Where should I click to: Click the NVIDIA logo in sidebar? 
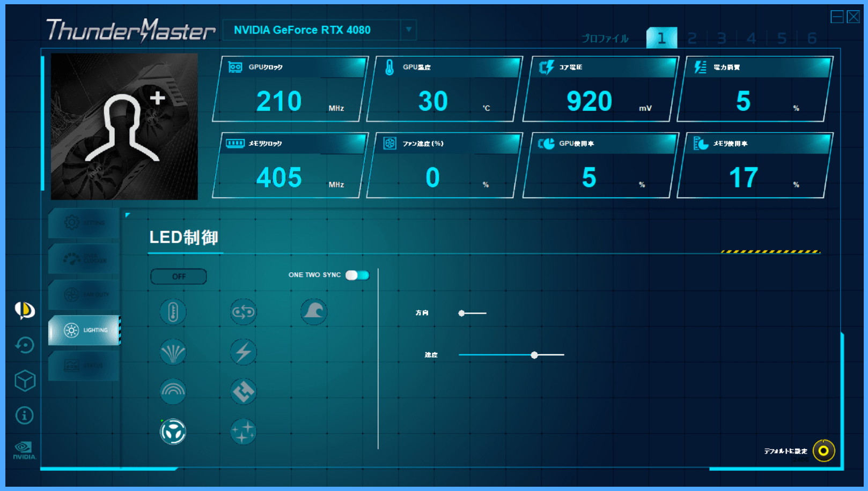tap(24, 450)
